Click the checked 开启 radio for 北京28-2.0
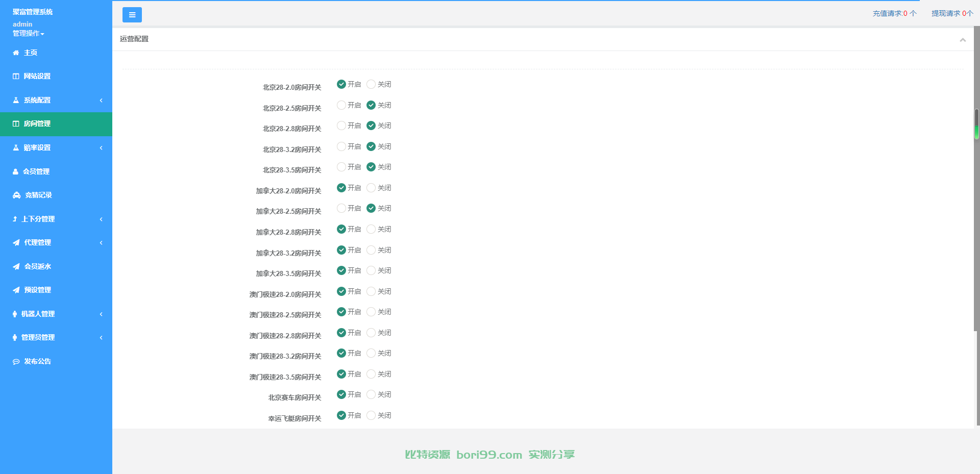Screen dimensions: 980x474 click(x=341, y=84)
